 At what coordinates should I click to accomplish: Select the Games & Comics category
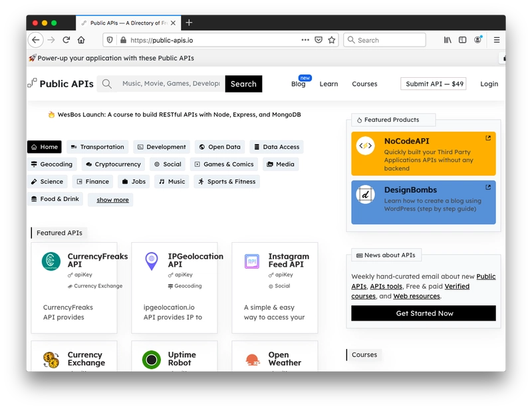click(x=224, y=164)
